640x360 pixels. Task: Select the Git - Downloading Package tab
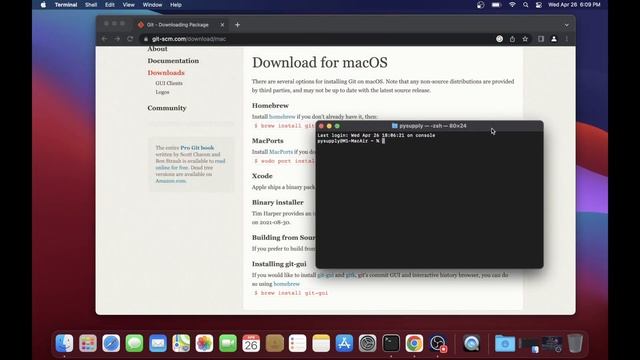(178, 25)
